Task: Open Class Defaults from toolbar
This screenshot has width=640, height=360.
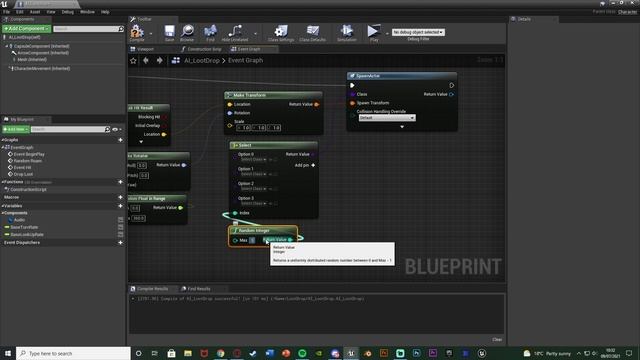Action: point(313,32)
